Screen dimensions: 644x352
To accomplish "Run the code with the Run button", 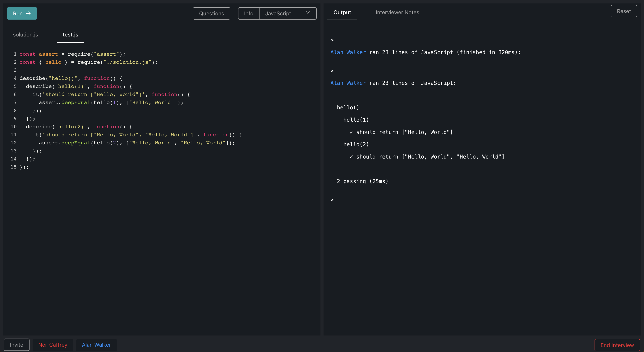I will [22, 13].
